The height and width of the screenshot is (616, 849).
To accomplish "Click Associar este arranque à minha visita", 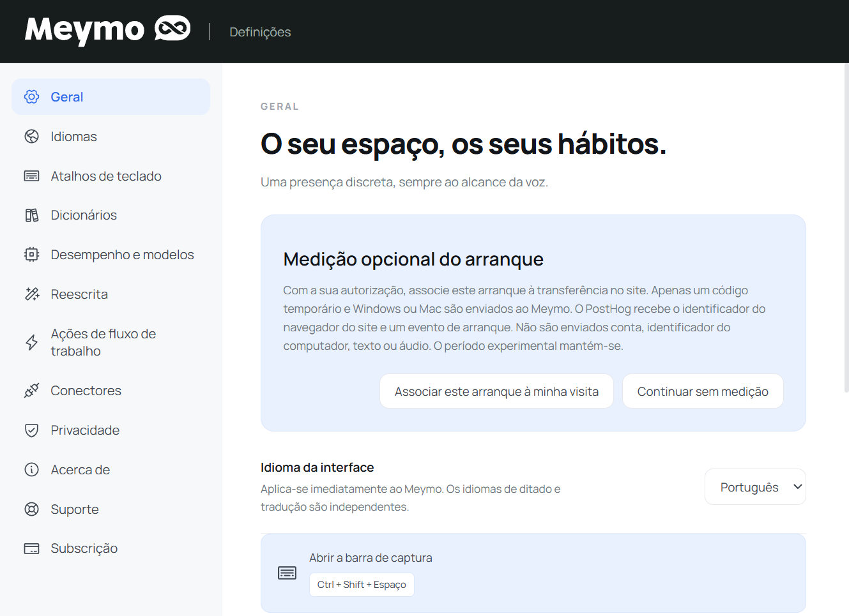I will tap(496, 391).
